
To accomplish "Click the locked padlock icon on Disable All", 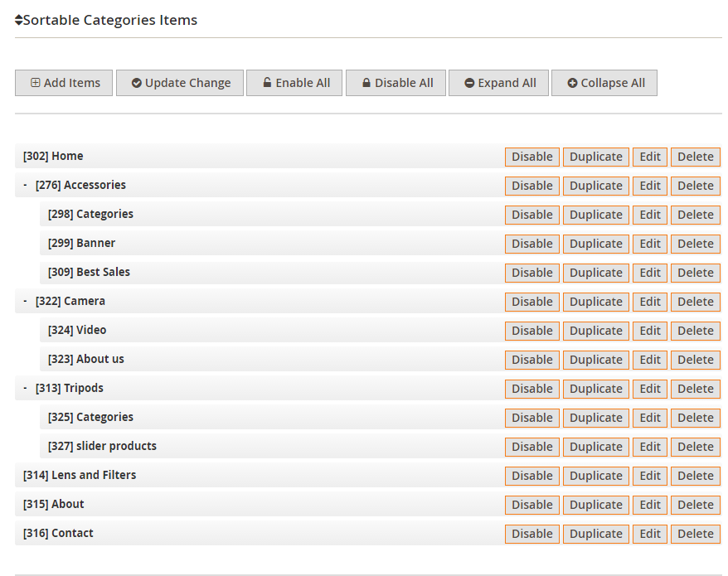I will [x=366, y=83].
